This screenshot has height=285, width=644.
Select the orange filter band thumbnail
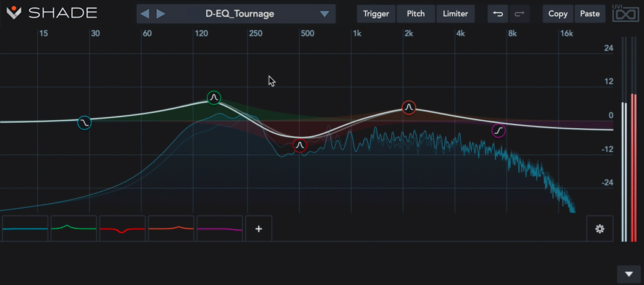(x=171, y=229)
